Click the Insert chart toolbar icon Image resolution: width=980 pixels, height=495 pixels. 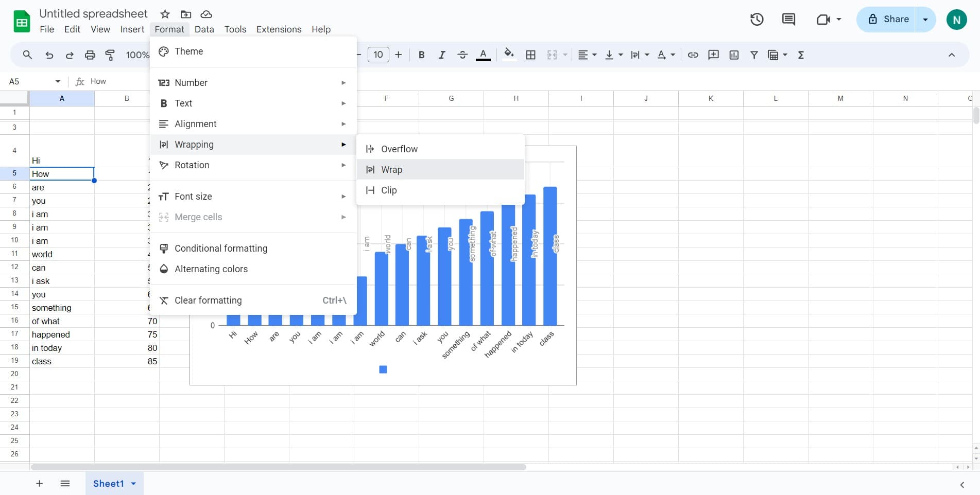[x=734, y=55]
